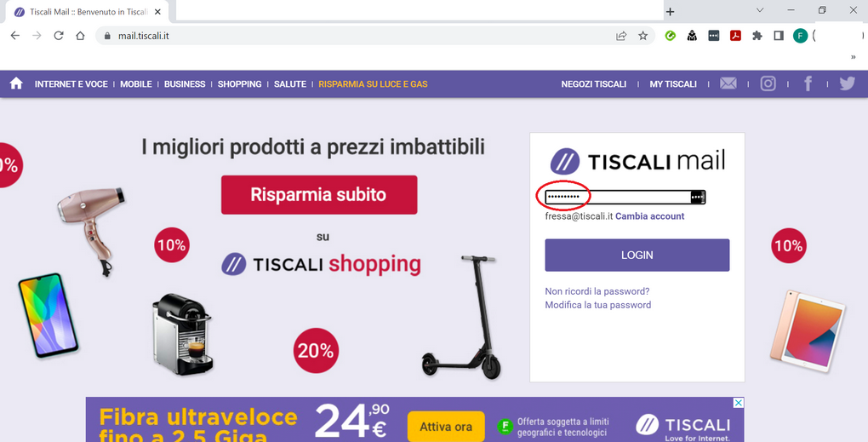
Task: Click the password manager icon in password field
Action: [x=697, y=197]
